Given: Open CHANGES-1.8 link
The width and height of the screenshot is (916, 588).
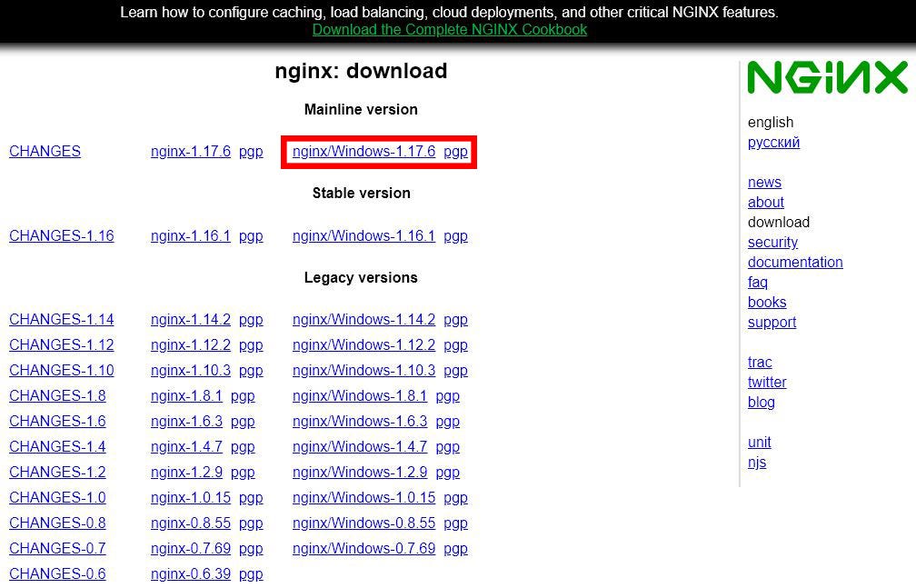Looking at the screenshot, I should point(57,395).
